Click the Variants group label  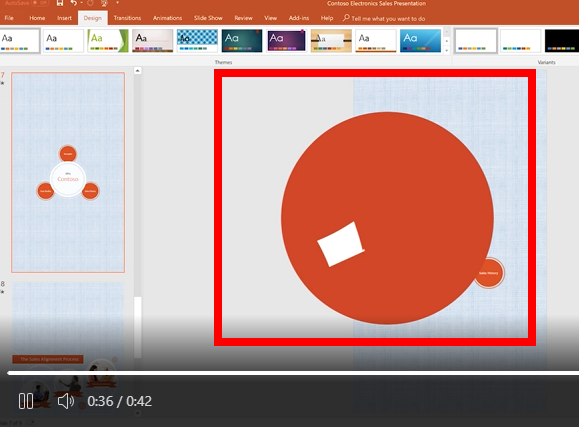coord(547,62)
